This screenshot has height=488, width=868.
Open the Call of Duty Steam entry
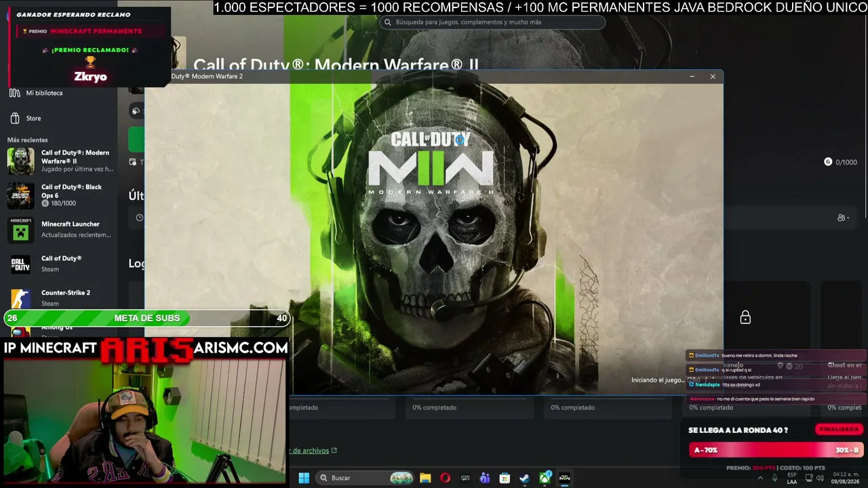tap(61, 264)
